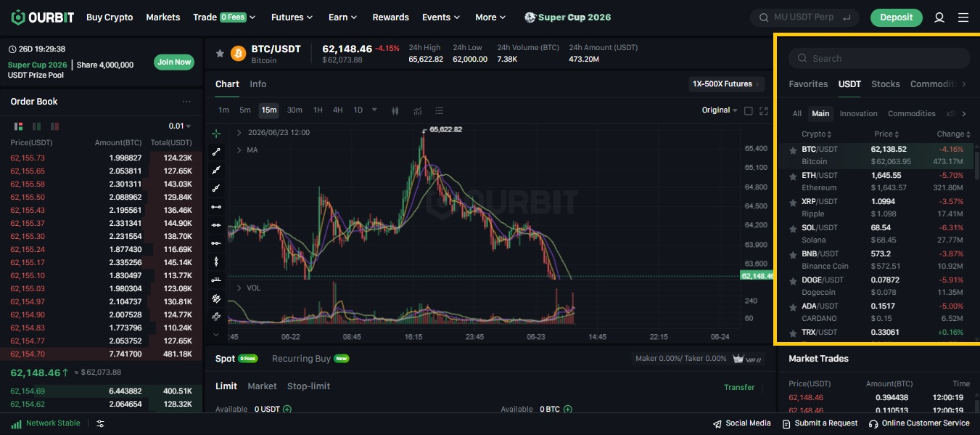This screenshot has width=980, height=435.
Task: Open the Futures dropdown menu
Action: click(292, 17)
